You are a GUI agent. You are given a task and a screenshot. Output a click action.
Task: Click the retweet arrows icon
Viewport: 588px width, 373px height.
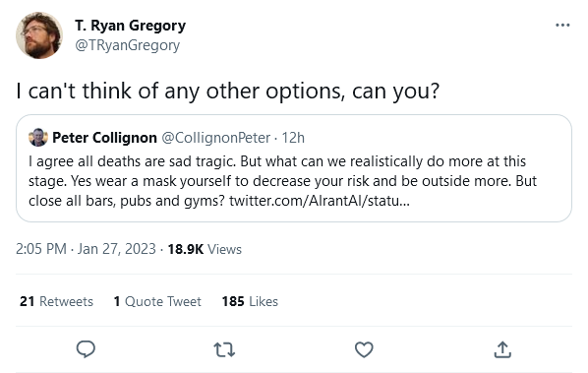(224, 349)
